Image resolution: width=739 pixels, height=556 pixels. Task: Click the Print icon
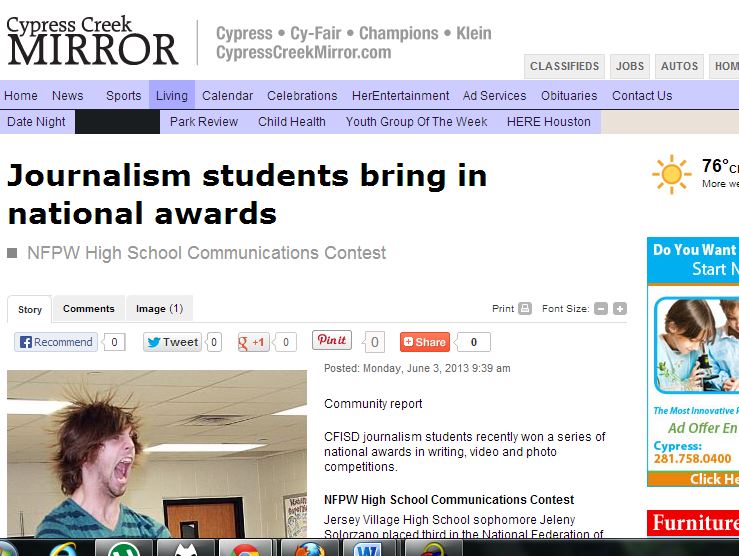[x=525, y=309]
